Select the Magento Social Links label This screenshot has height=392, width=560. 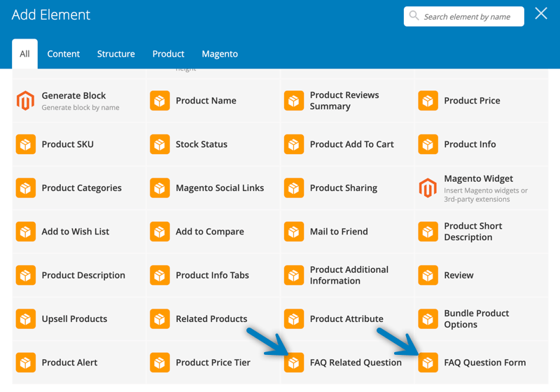coord(220,188)
